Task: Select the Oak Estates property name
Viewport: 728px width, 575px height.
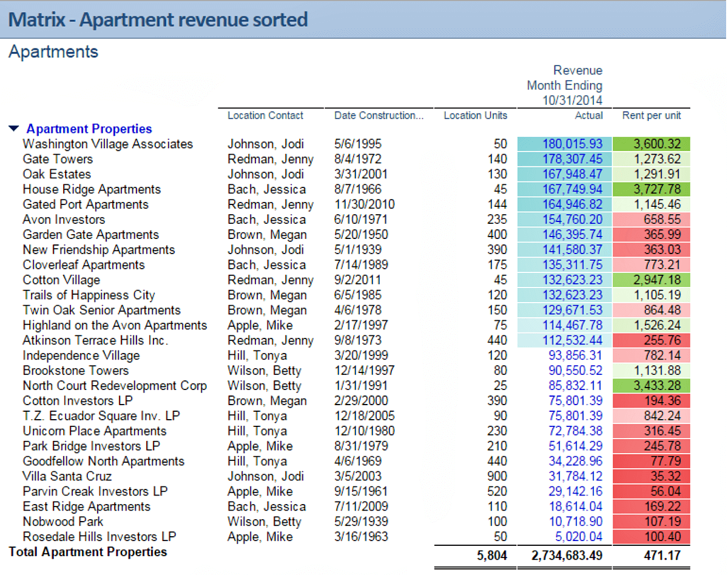Action: pyautogui.click(x=57, y=174)
